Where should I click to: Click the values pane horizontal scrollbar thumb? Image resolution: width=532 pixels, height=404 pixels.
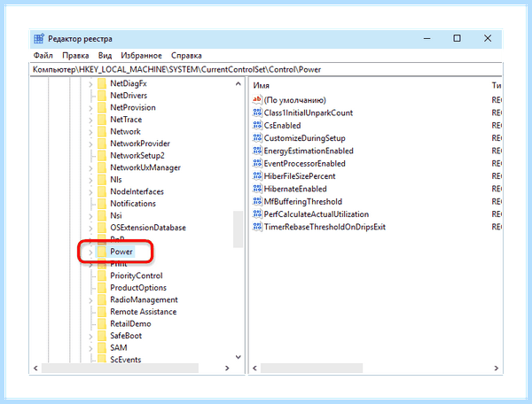[x=311, y=368]
